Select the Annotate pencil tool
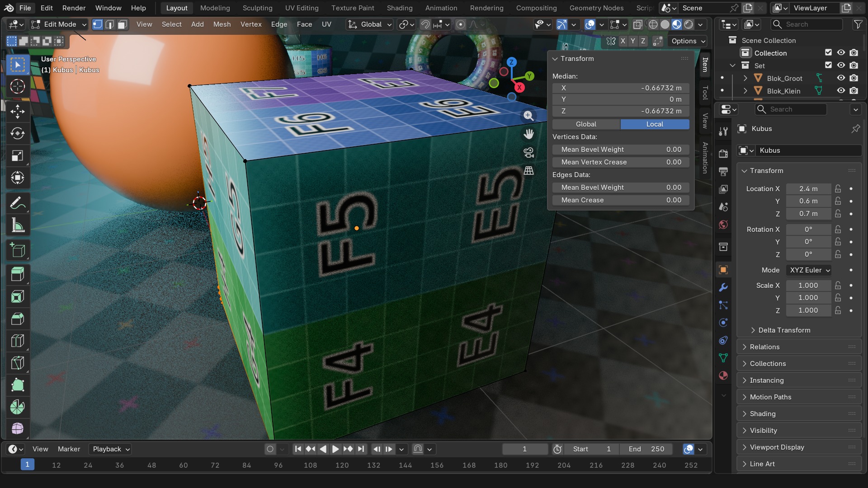Screen dimensions: 868x488 coord(18,203)
